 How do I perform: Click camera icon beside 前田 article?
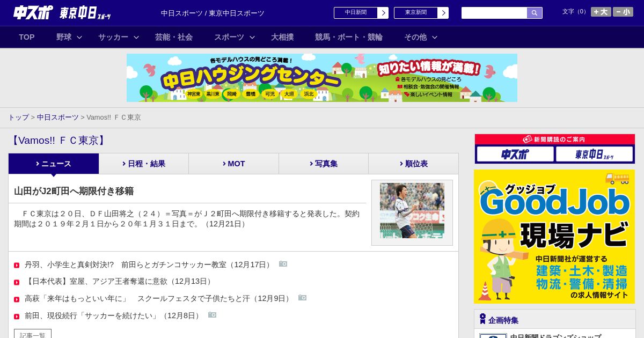212,315
